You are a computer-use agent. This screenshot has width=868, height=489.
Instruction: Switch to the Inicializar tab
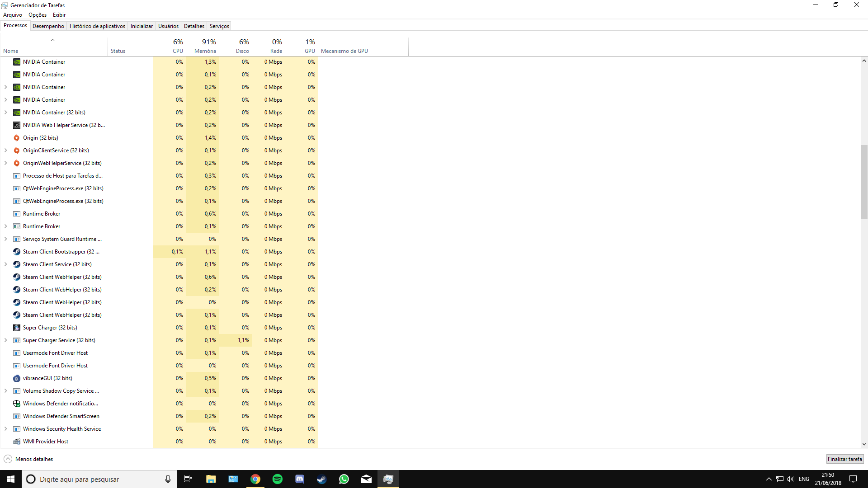(x=142, y=26)
